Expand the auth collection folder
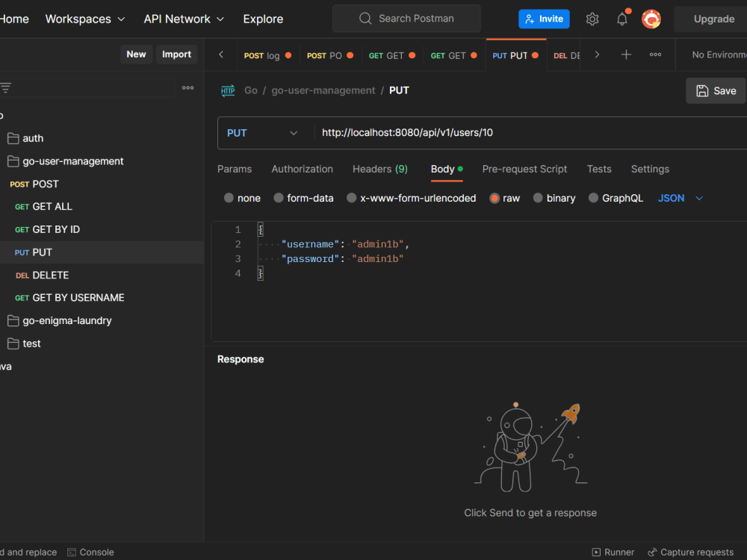The height and width of the screenshot is (560, 747). pos(33,139)
